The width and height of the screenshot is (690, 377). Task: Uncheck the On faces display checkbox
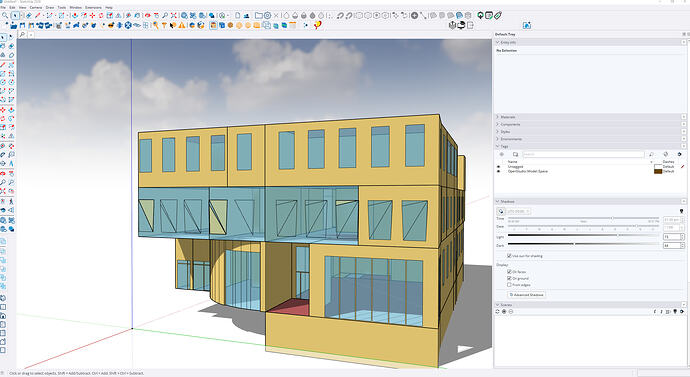509,272
